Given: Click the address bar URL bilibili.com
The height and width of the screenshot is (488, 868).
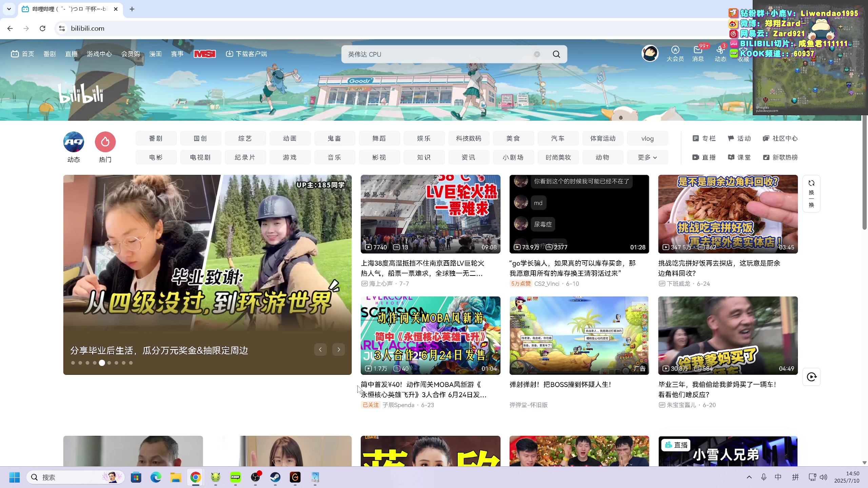Looking at the screenshot, I should coord(87,28).
